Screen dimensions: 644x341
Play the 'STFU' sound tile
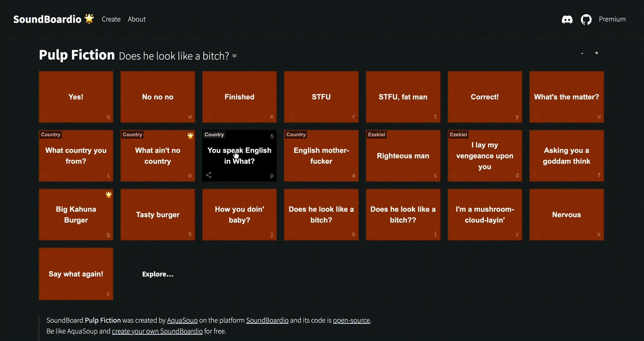[321, 97]
